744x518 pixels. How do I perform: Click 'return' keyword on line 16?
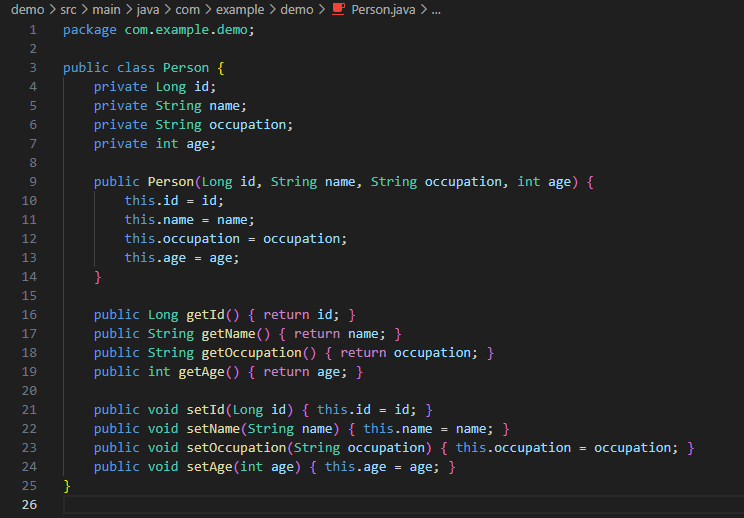(x=286, y=314)
